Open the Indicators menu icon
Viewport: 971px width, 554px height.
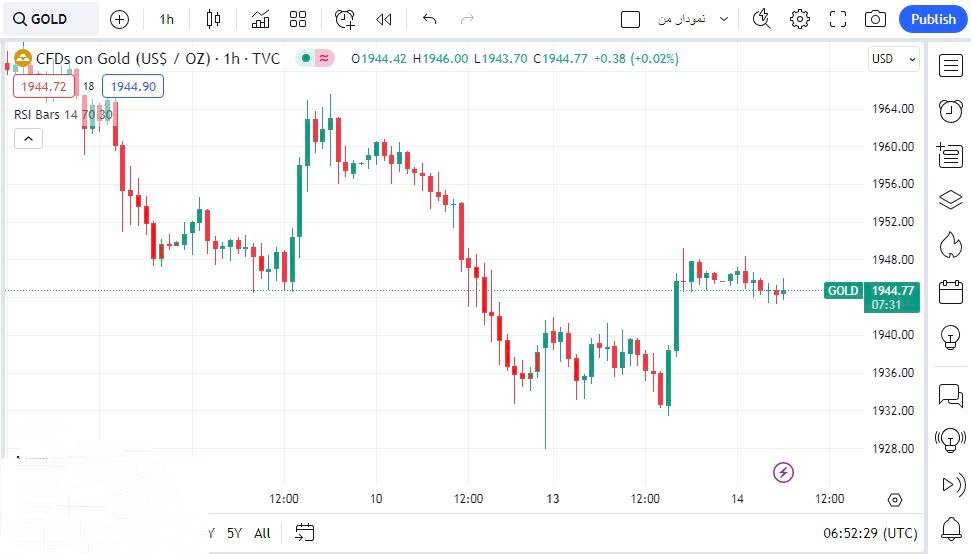click(260, 19)
